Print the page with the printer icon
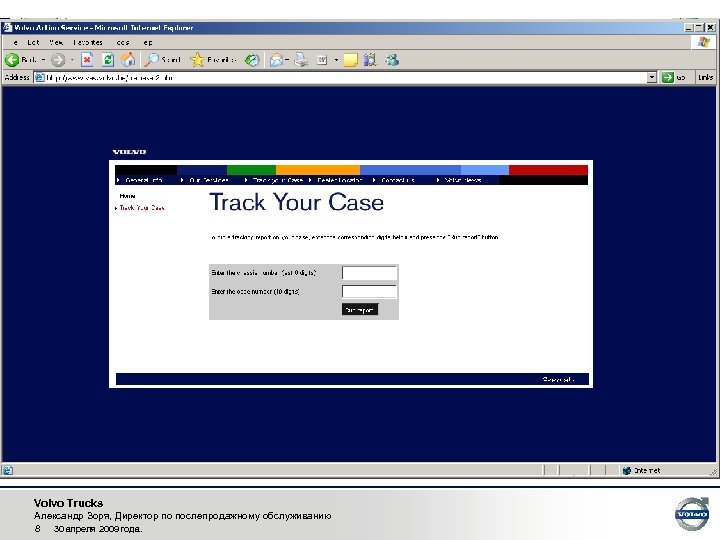This screenshot has height=540, width=720. point(301,60)
